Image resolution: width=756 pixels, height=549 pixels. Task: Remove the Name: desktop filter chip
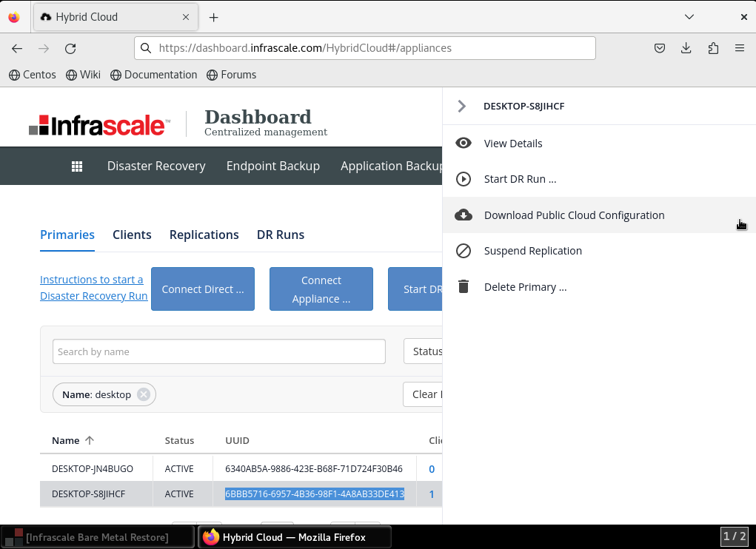[x=144, y=394]
